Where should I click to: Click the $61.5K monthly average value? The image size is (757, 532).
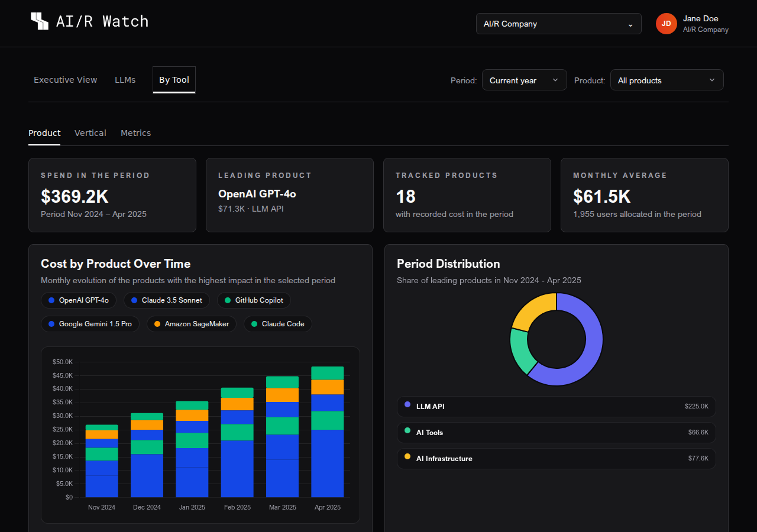click(x=602, y=196)
